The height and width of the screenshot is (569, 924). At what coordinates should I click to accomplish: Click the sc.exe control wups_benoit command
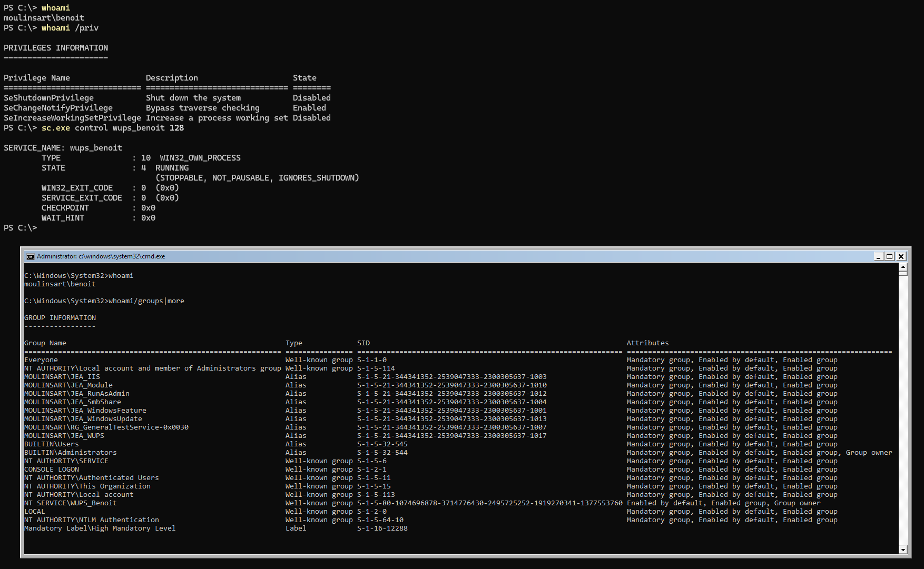tap(113, 128)
